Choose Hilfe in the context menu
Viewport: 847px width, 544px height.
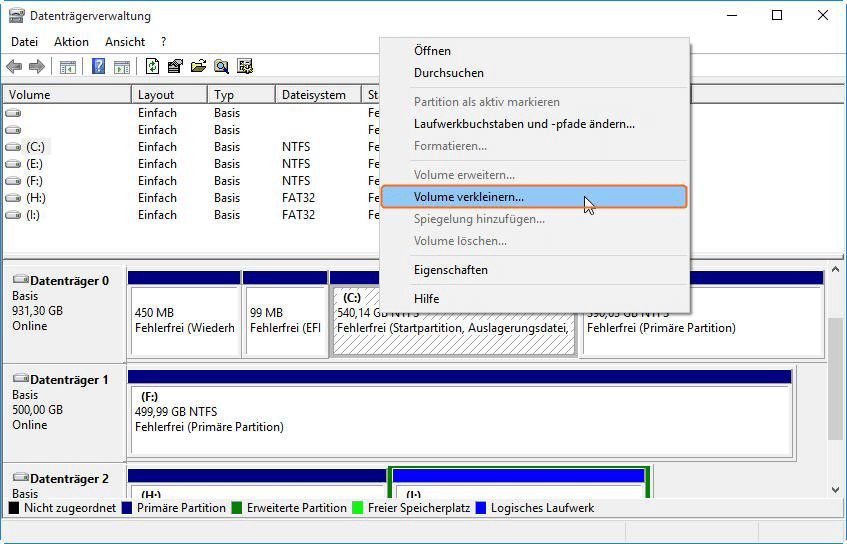[535, 299]
